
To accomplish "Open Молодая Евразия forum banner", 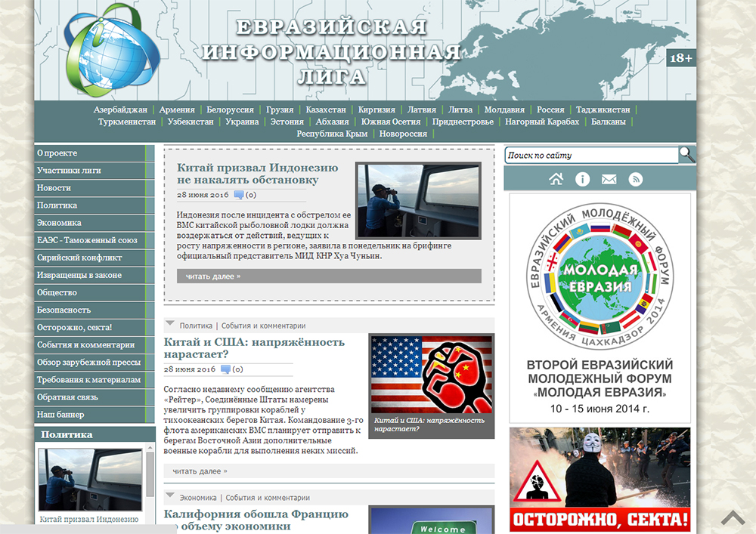I will pos(600,308).
